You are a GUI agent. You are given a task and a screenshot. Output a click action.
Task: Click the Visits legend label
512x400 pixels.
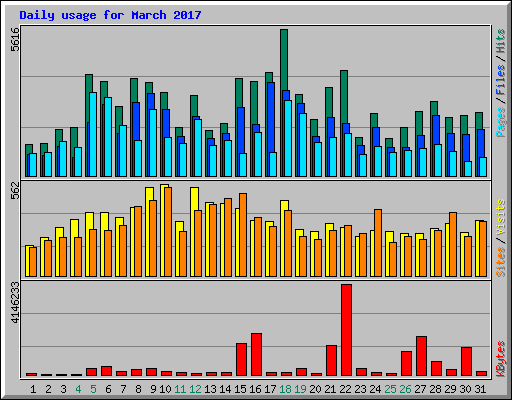click(501, 218)
